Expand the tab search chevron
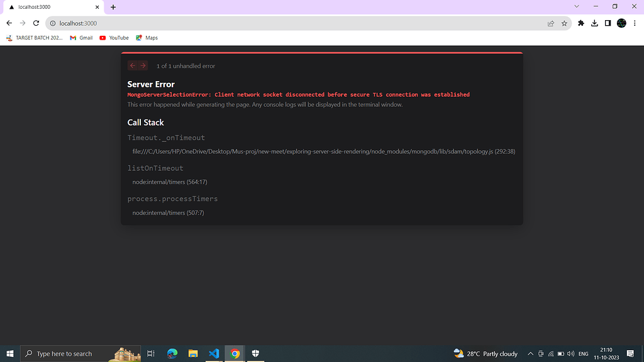This screenshot has width=644, height=362. pos(577,6)
